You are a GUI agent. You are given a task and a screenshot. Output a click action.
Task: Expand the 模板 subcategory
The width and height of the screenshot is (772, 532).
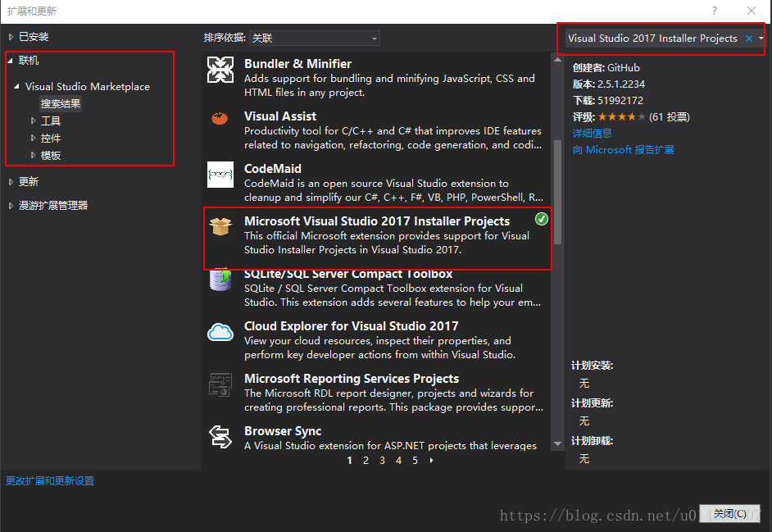click(33, 155)
